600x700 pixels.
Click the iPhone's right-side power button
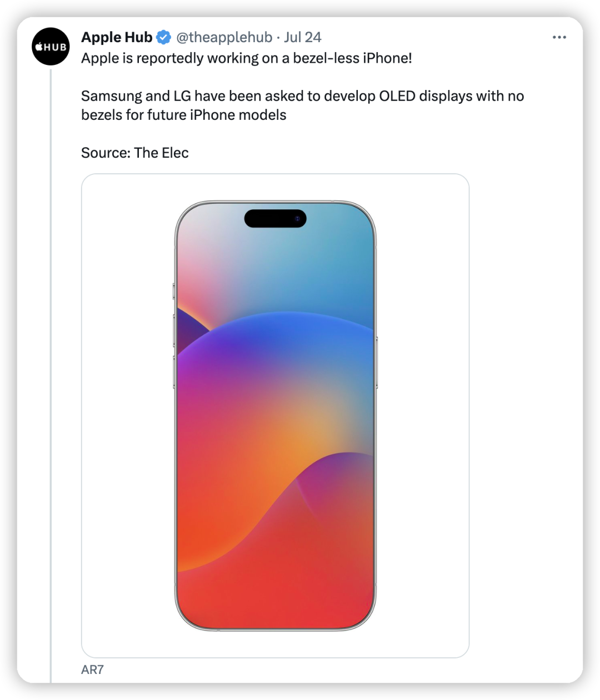376,362
